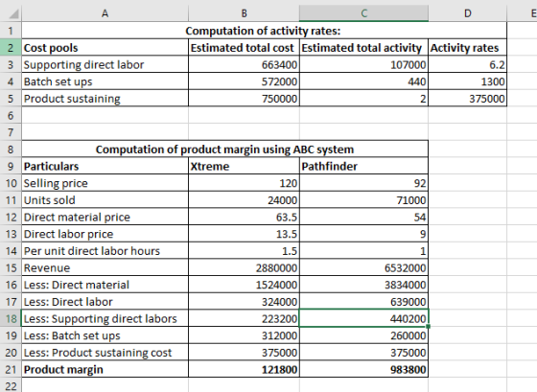The height and width of the screenshot is (392, 537).
Task: Select the cell with value 13.5
Action: 244,234
